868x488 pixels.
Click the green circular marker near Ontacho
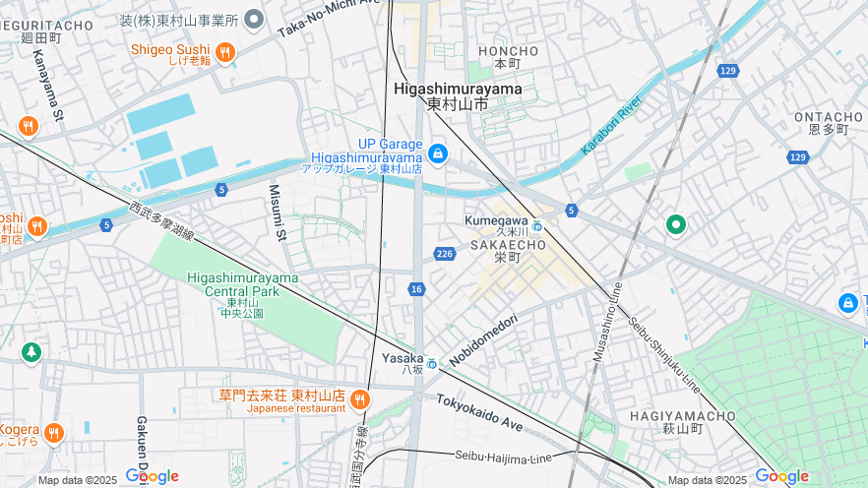pos(675,225)
